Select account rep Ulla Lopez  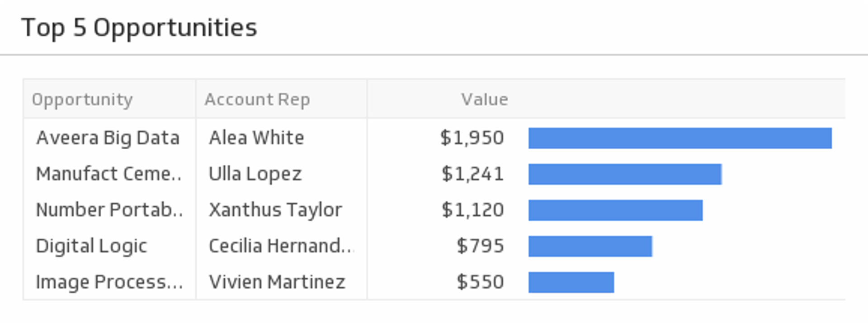[x=255, y=174]
